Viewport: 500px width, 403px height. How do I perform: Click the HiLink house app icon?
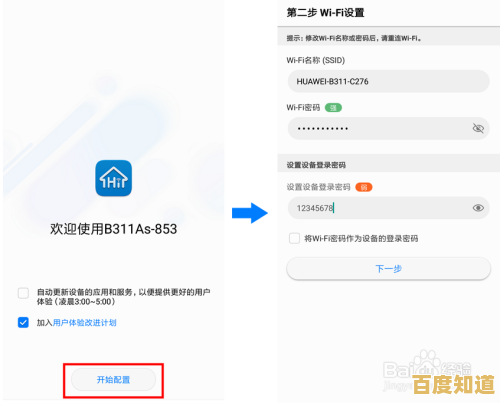pyautogui.click(x=113, y=178)
